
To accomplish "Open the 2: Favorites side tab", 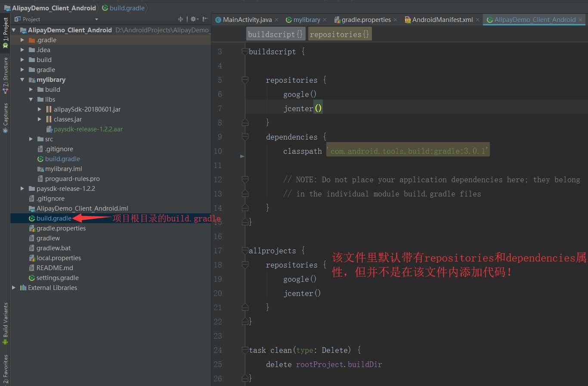I will [x=5, y=368].
